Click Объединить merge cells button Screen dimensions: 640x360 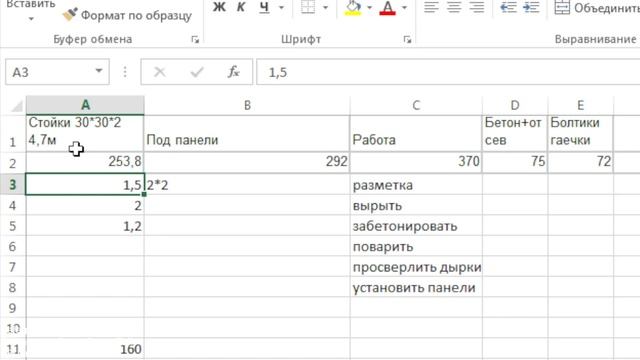coord(597,7)
